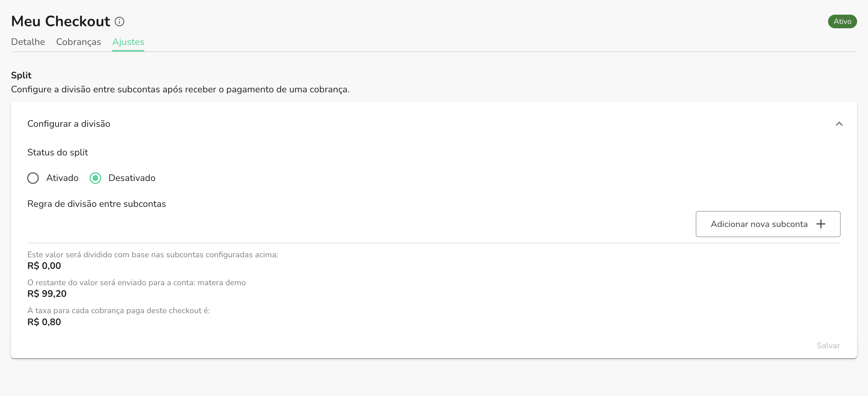
Task: Select the Desativado split status option
Action: pos(96,178)
